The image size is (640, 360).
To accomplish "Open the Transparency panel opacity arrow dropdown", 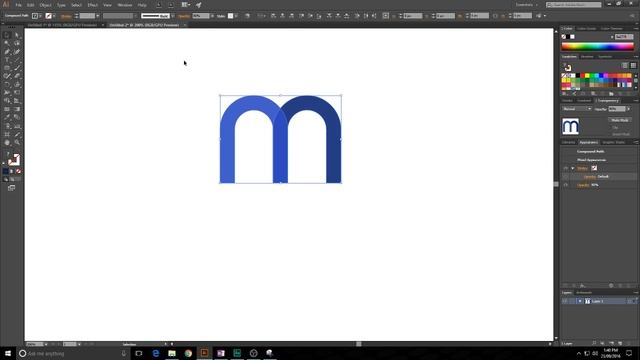I will (628, 109).
